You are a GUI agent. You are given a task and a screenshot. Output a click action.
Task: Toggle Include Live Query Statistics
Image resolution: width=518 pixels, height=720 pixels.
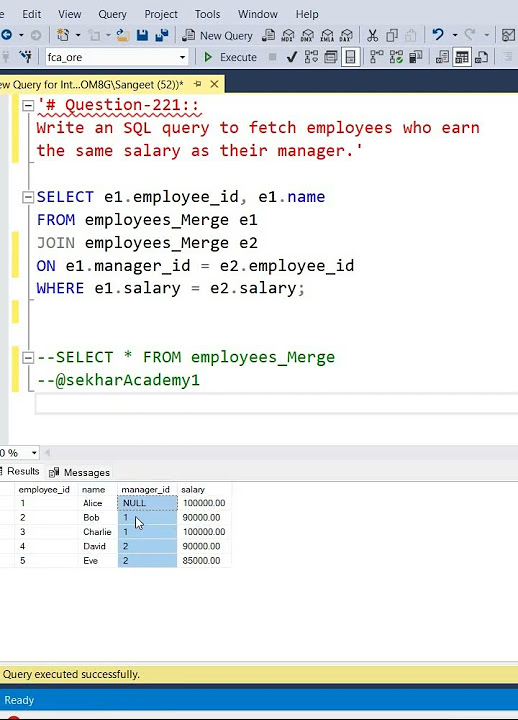(396, 57)
